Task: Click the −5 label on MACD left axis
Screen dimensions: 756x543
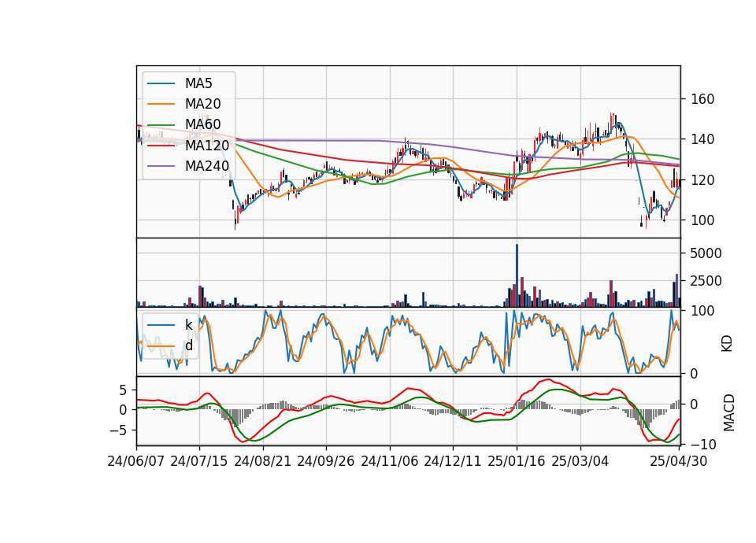Action: pos(118,430)
